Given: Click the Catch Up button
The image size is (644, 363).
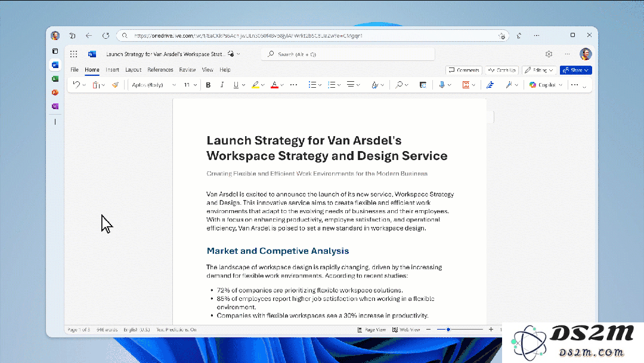Looking at the screenshot, I should (501, 70).
